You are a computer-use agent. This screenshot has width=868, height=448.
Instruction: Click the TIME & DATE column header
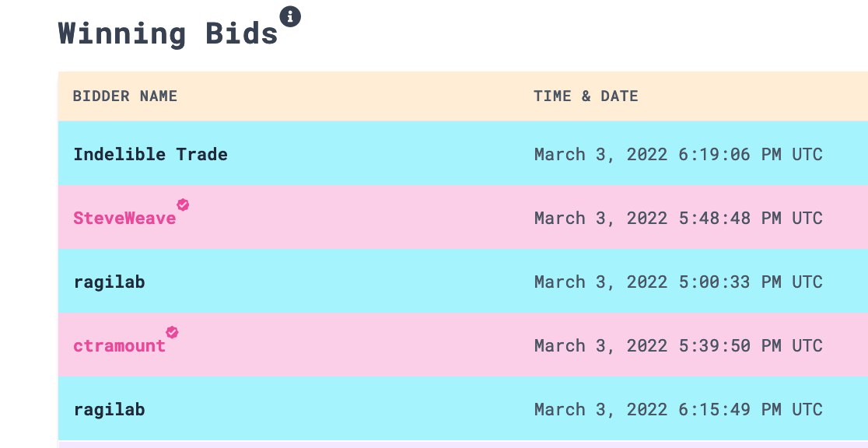(x=586, y=96)
